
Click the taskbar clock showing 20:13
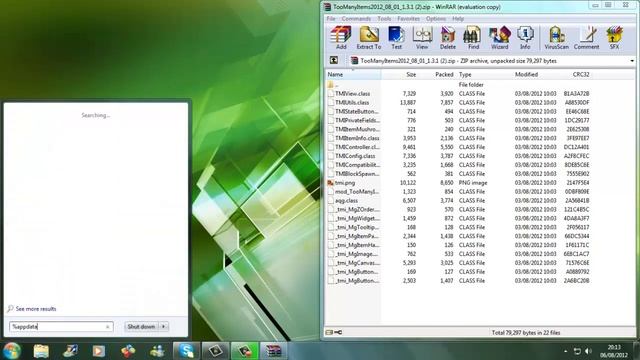point(614,351)
